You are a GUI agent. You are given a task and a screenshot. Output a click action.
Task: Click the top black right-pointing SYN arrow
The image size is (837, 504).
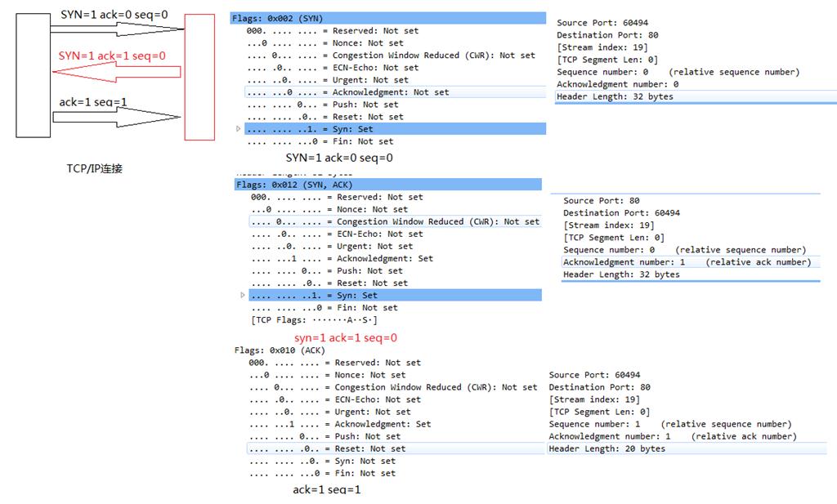pyautogui.click(x=115, y=29)
